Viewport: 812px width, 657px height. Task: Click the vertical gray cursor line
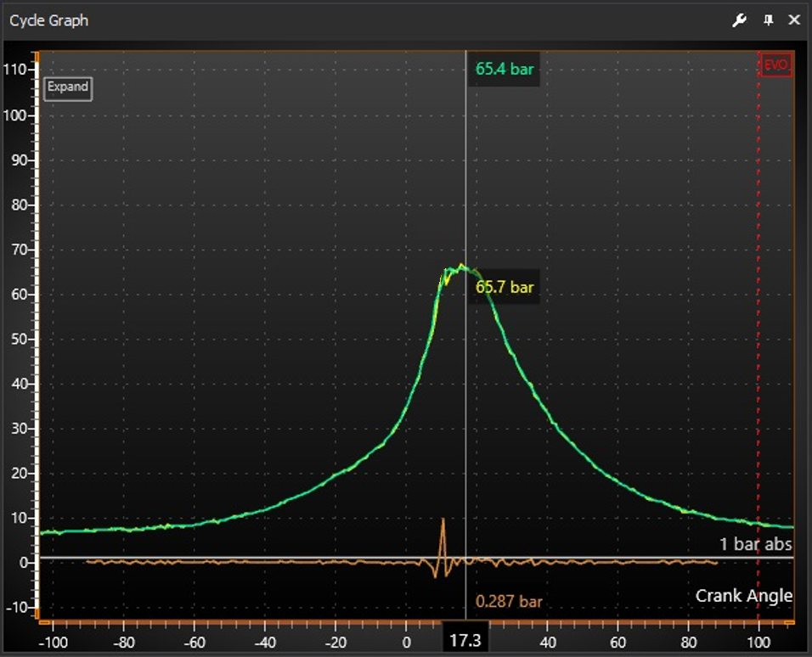[x=466, y=382]
